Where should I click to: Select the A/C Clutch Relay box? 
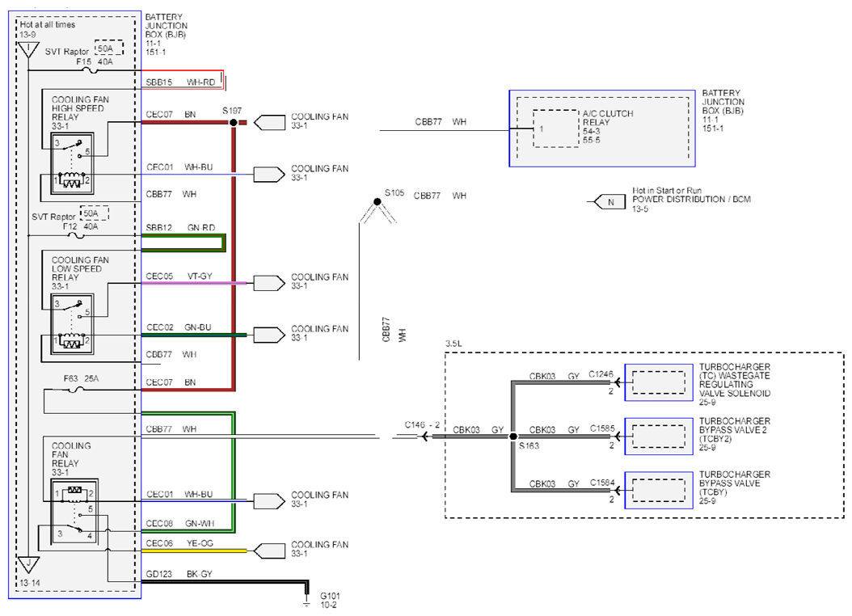tap(556, 129)
